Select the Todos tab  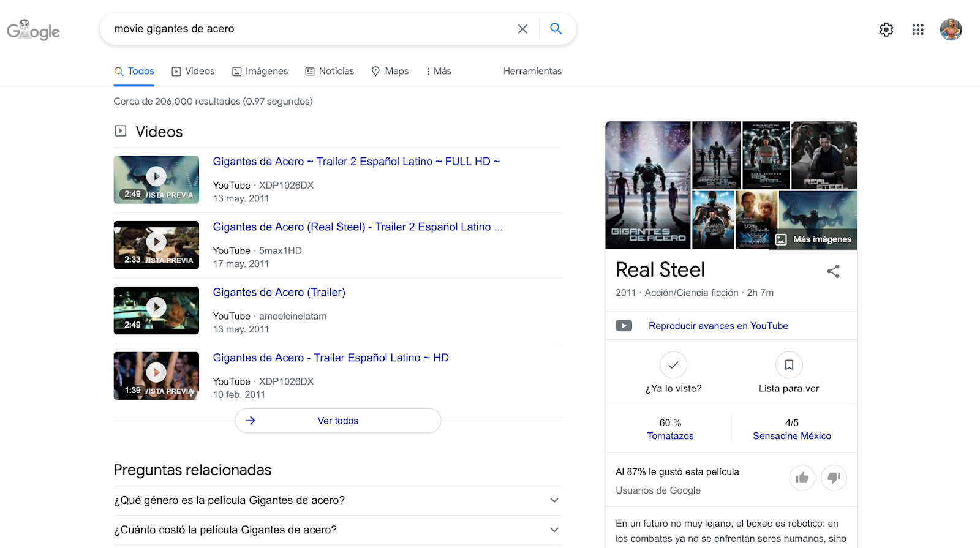[x=134, y=71]
